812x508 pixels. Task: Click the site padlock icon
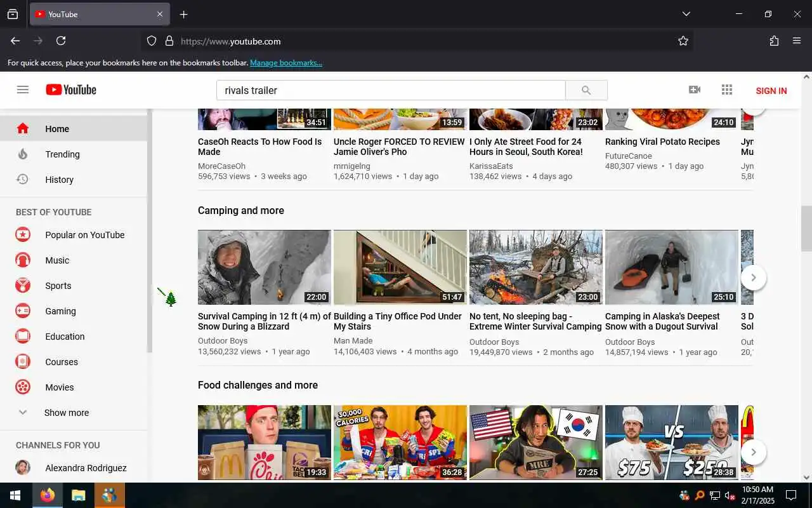169,41
